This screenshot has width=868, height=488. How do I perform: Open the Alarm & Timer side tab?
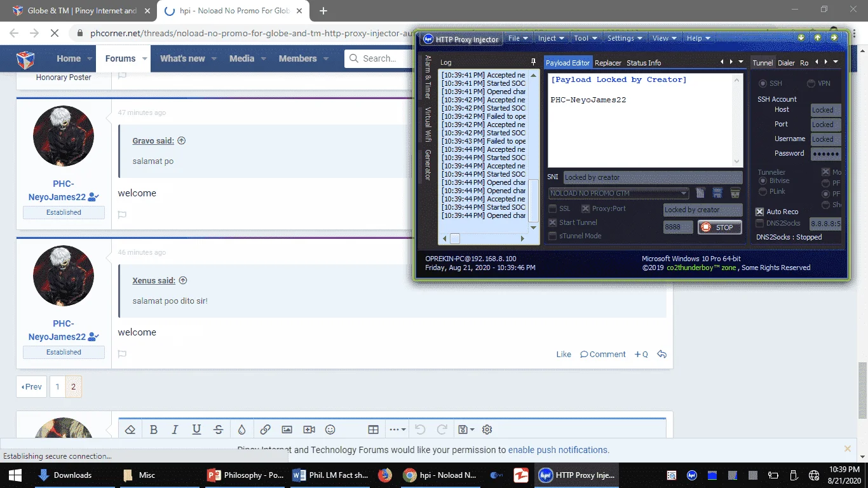(428, 77)
